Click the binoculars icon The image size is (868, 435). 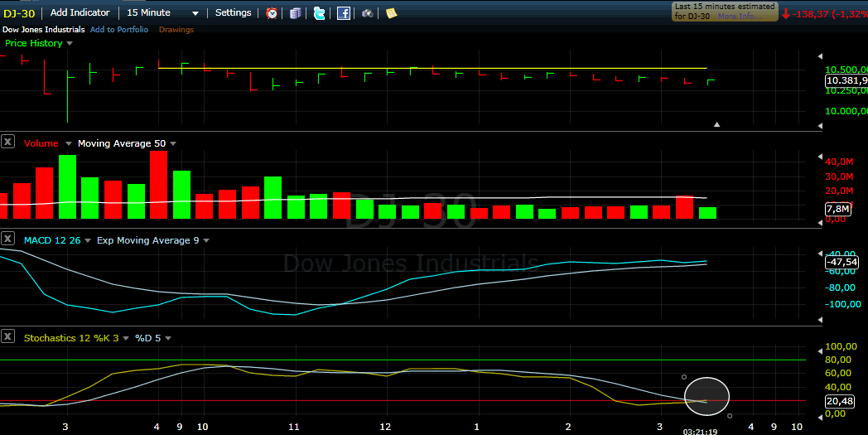[367, 13]
